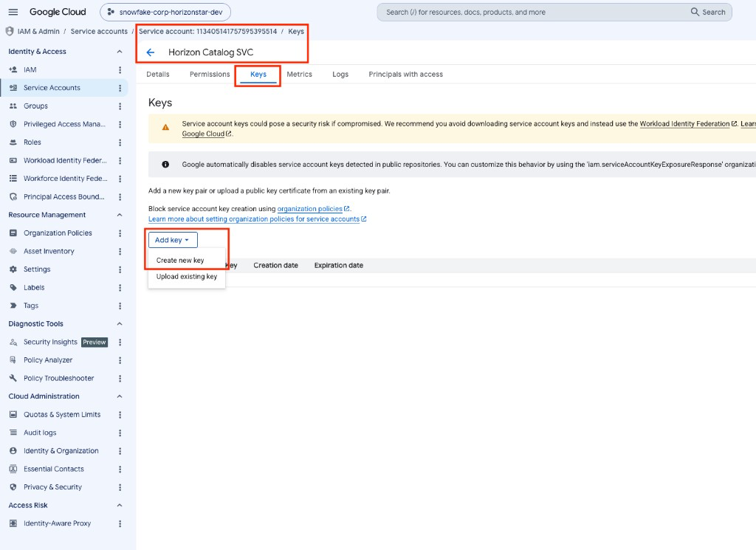Viewport: 756px width, 550px height.
Task: Click the Labels tag icon
Action: [x=13, y=287]
